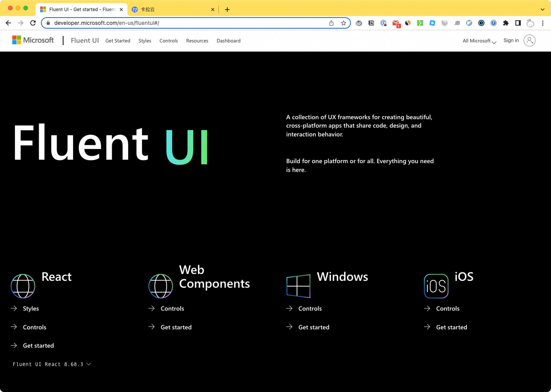Expand the All Microsoft menu
Screen dimensions: 551x392
(x=479, y=41)
